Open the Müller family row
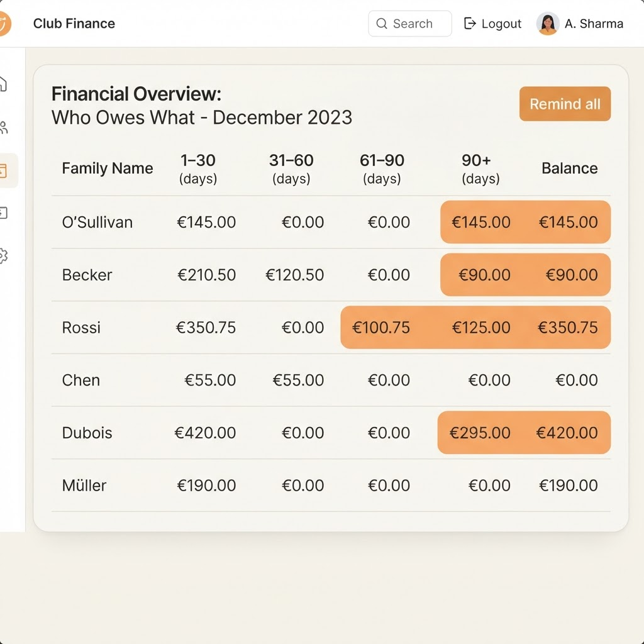The height and width of the screenshot is (644, 644). [x=331, y=486]
